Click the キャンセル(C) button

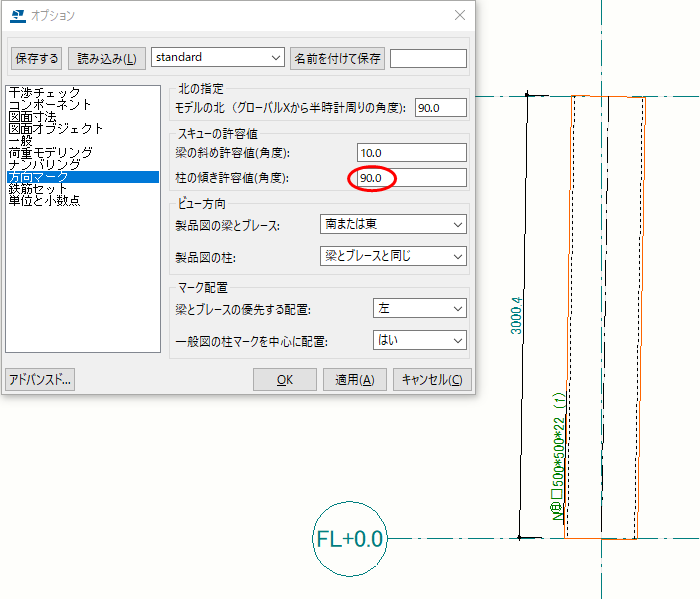(432, 380)
